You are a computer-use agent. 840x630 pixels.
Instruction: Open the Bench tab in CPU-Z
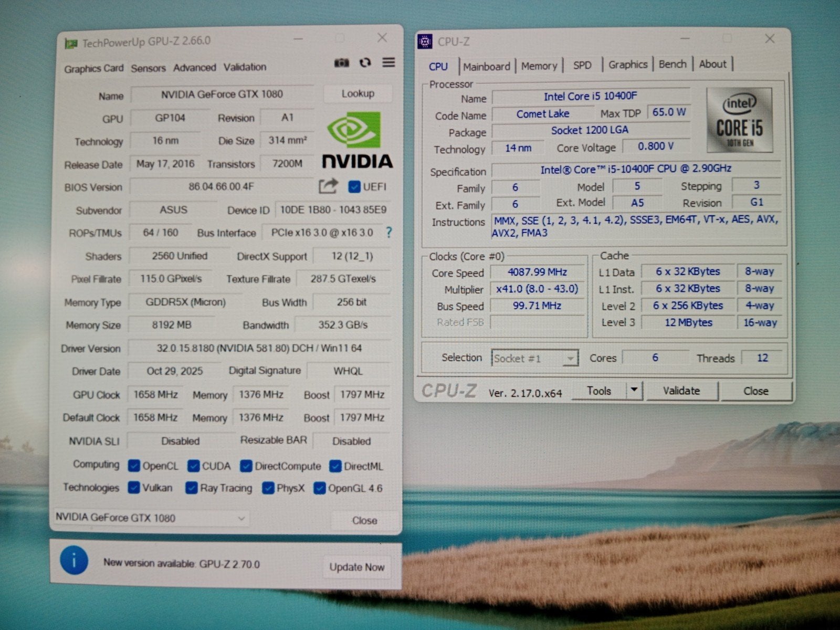[x=673, y=64]
